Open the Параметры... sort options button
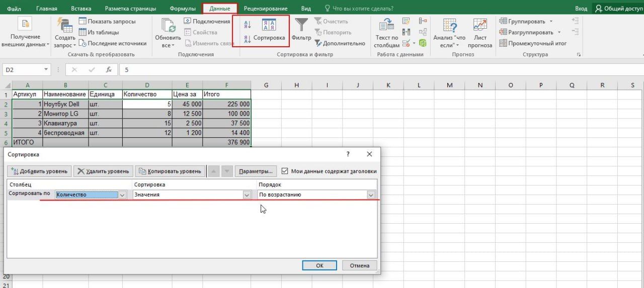Viewport: 644px width, 288px height. point(256,171)
